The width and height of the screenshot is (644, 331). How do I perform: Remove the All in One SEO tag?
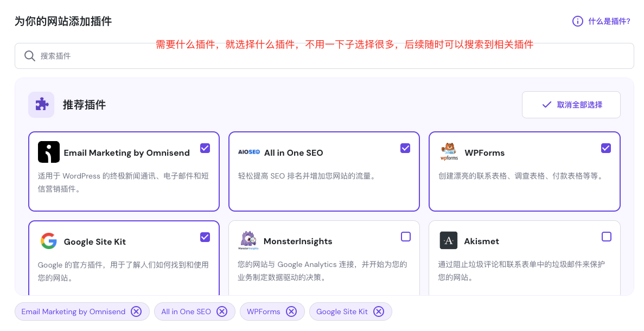(x=222, y=311)
